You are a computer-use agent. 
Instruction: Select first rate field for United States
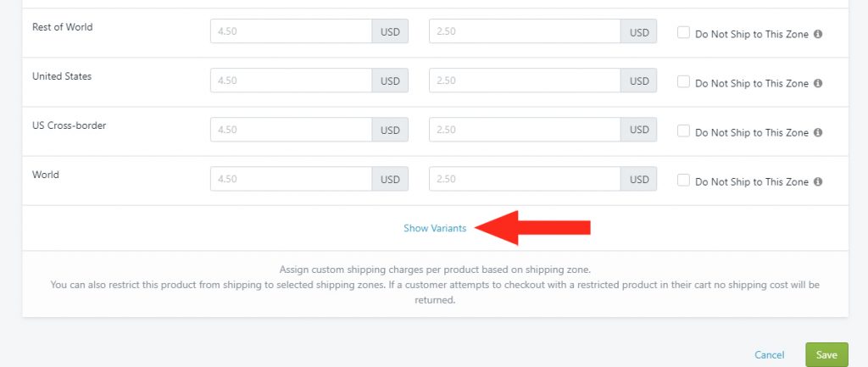[292, 81]
